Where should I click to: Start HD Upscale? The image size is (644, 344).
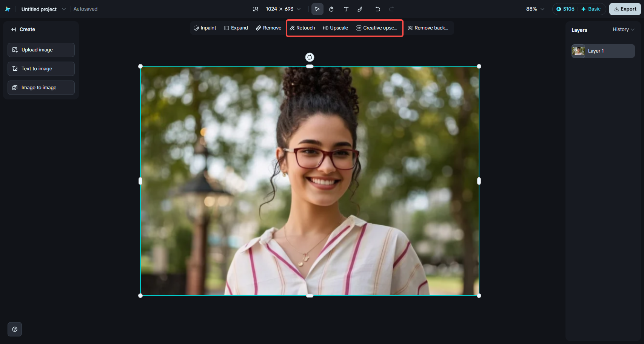(336, 28)
